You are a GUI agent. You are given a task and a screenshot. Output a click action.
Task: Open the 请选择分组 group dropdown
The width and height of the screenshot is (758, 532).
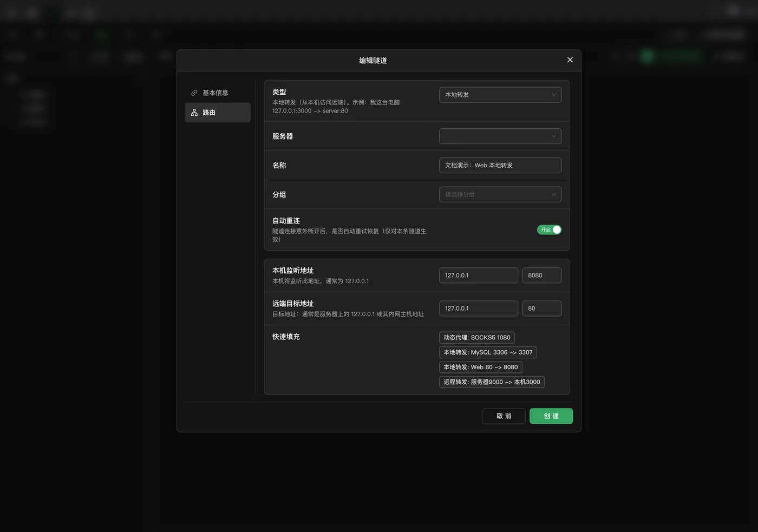(x=500, y=194)
